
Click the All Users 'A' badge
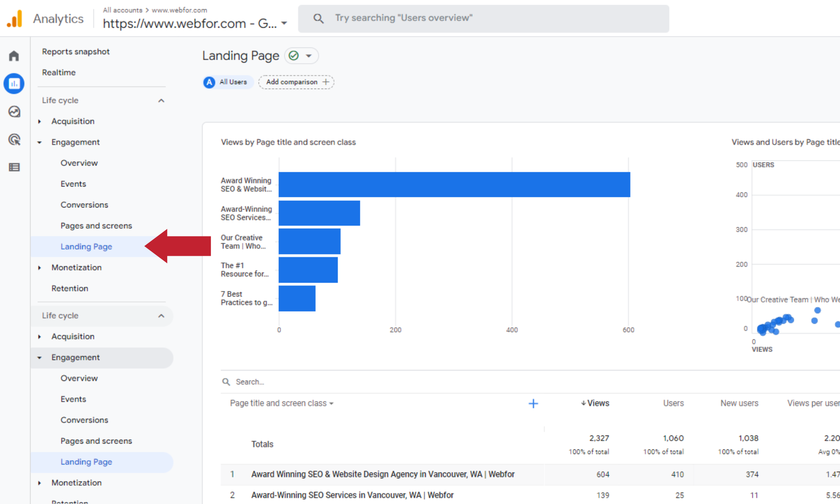tap(209, 82)
